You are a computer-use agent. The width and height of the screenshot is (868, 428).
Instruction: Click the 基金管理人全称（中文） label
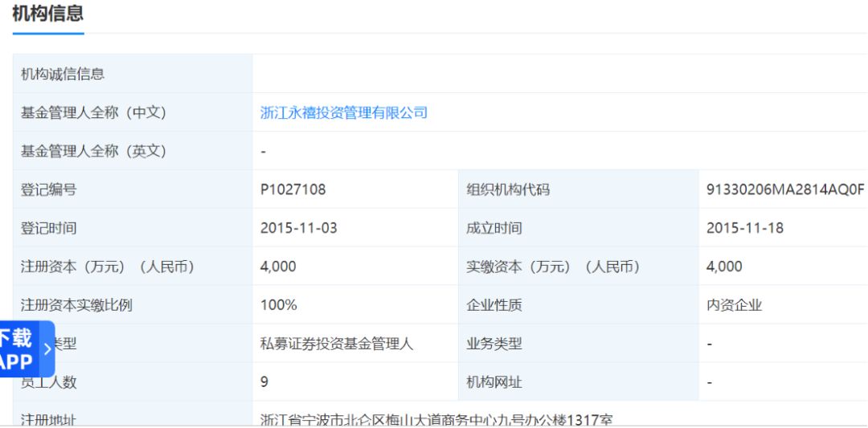[93, 113]
